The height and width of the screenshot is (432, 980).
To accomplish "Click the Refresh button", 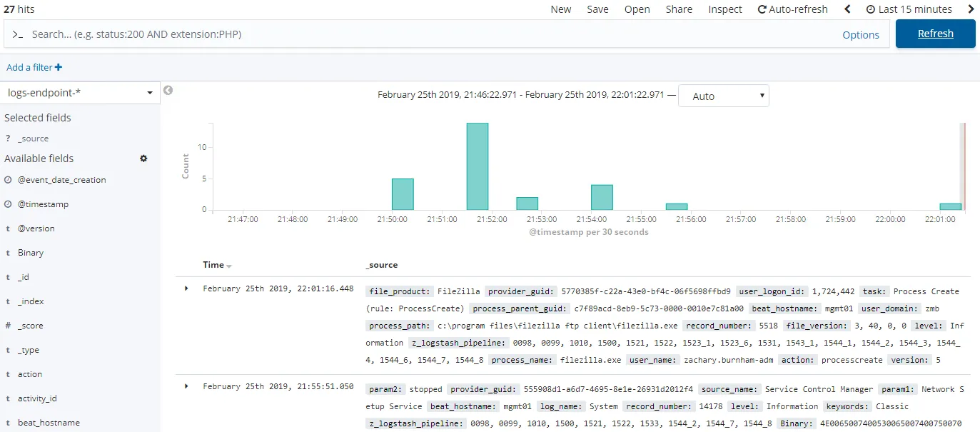I will pos(935,34).
